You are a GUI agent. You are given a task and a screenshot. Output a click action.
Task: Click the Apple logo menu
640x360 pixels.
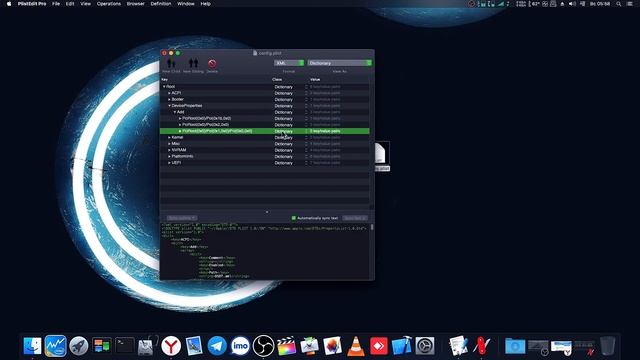point(9,4)
